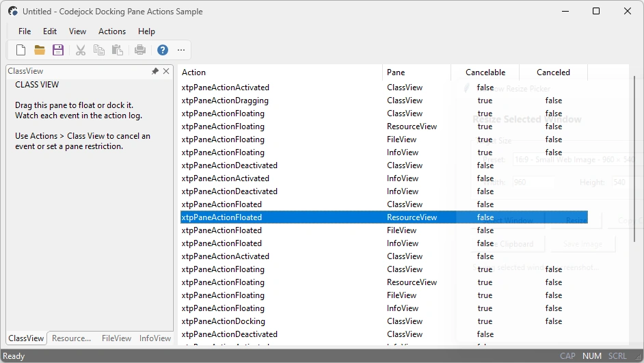Screen dimensions: 644x363
Task: Click the CLASS VIEW heading text
Action: pyautogui.click(x=37, y=85)
